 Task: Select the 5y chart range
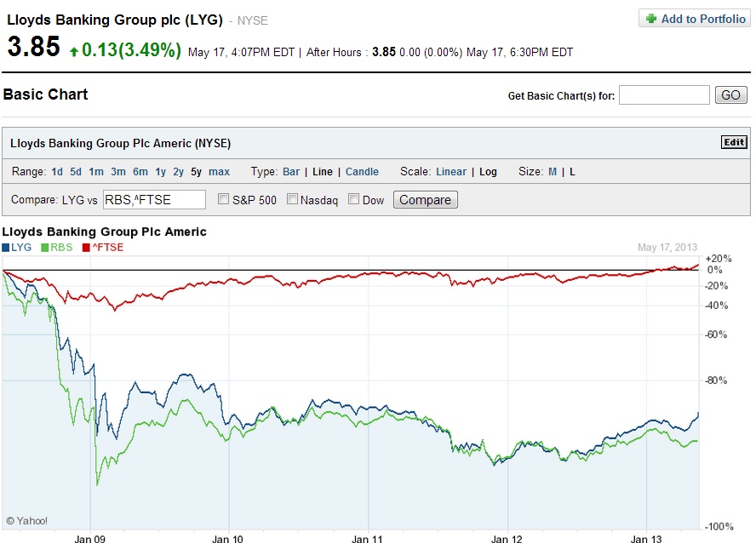coord(196,172)
